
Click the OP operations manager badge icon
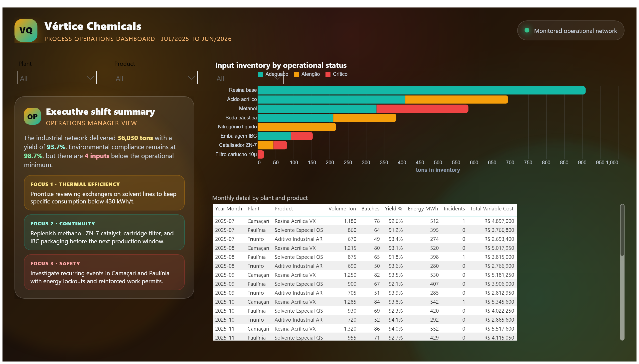32,116
